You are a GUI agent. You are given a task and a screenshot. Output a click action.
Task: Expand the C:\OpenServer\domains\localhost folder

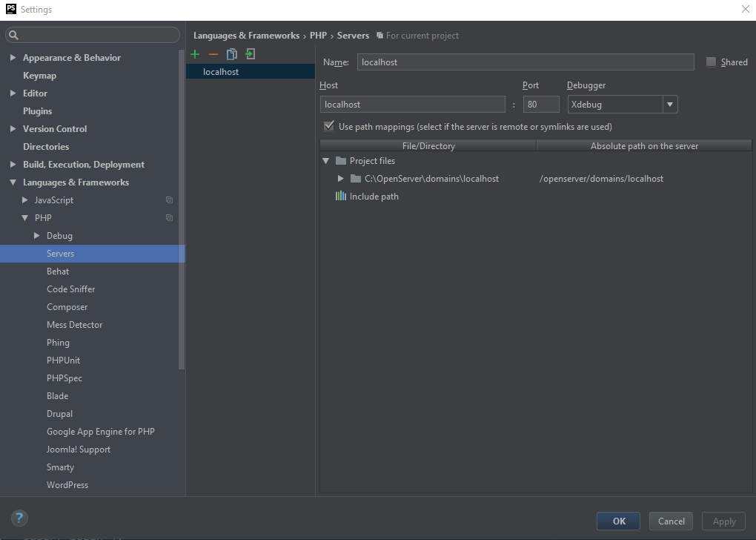tap(340, 179)
